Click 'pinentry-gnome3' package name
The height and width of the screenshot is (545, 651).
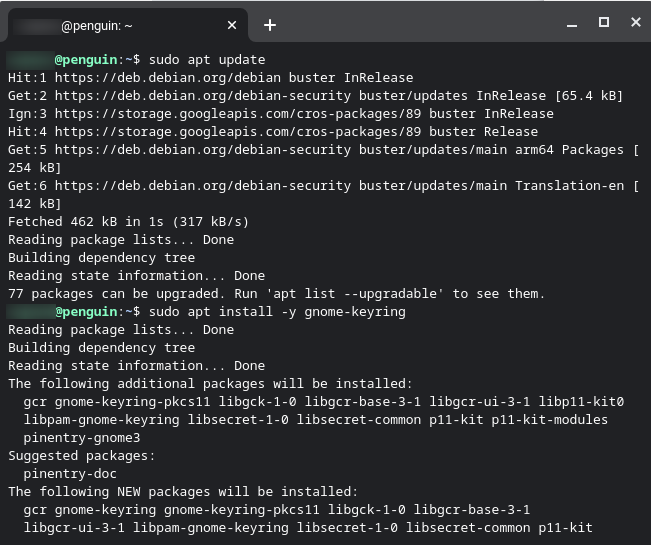click(x=82, y=438)
